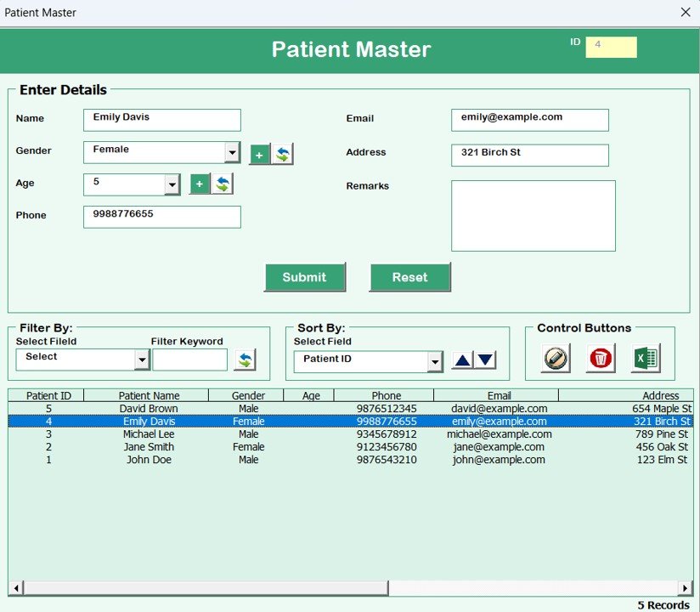
Task: Reset the entry form
Action: point(410,277)
